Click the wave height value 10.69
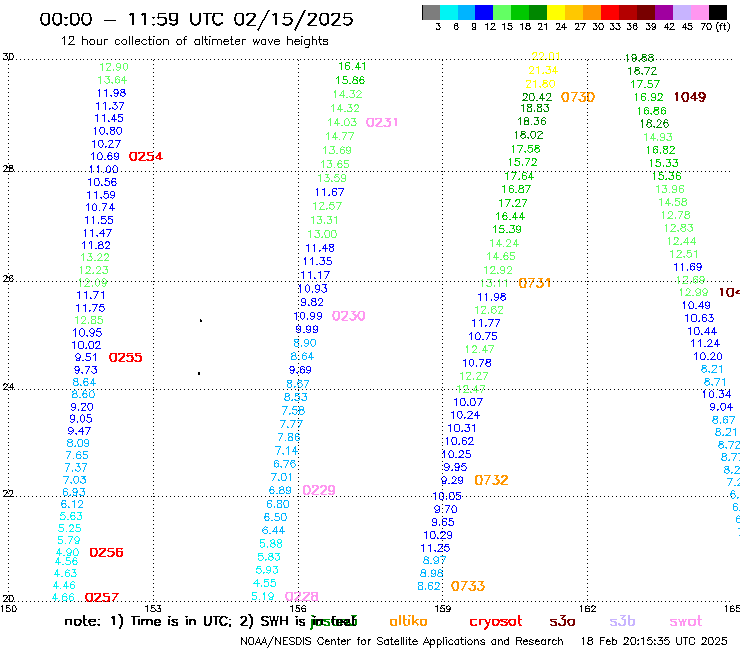Viewport: 740px width, 650px height. point(105,156)
